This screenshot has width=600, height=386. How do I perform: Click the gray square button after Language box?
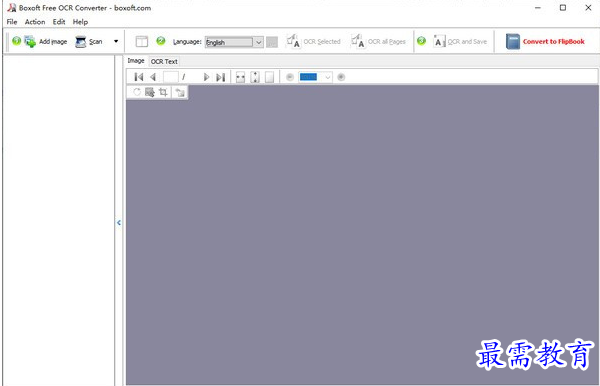(272, 42)
